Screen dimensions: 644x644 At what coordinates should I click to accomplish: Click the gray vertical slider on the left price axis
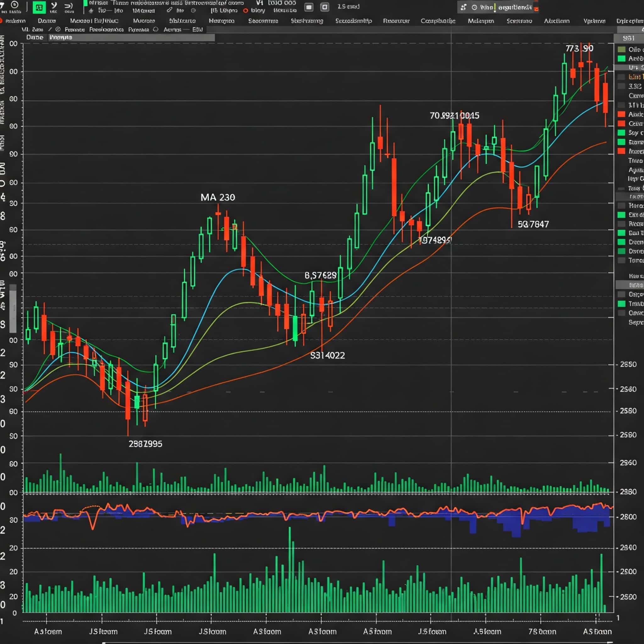click(13, 309)
